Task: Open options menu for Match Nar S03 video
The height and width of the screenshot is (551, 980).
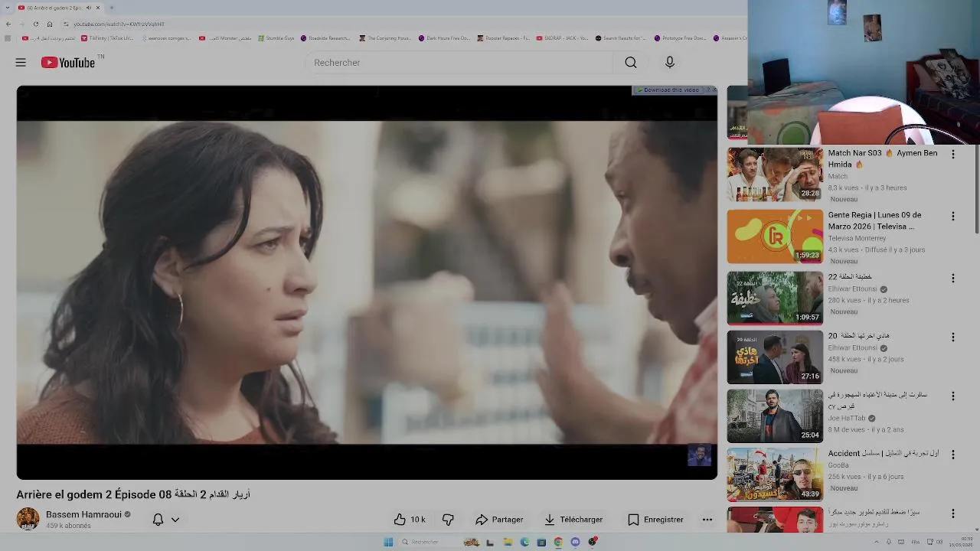Action: (x=953, y=154)
